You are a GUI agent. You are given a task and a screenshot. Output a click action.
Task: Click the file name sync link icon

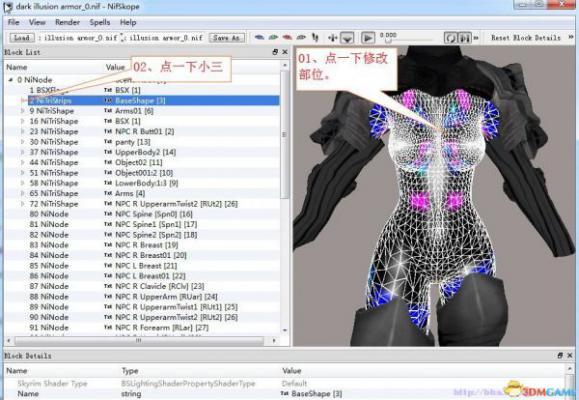123,38
